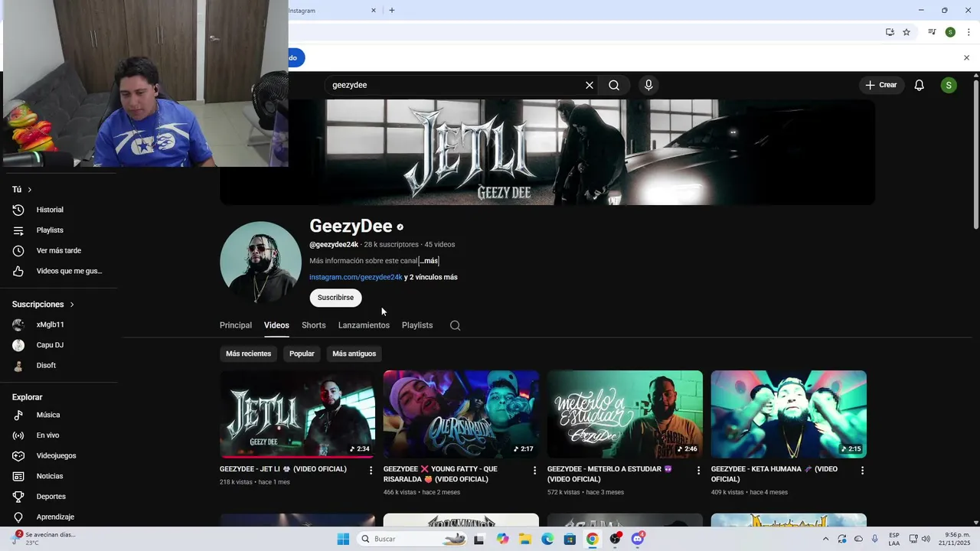Open the KETA HUMANA video title
This screenshot has height=551, width=980.
point(774,474)
